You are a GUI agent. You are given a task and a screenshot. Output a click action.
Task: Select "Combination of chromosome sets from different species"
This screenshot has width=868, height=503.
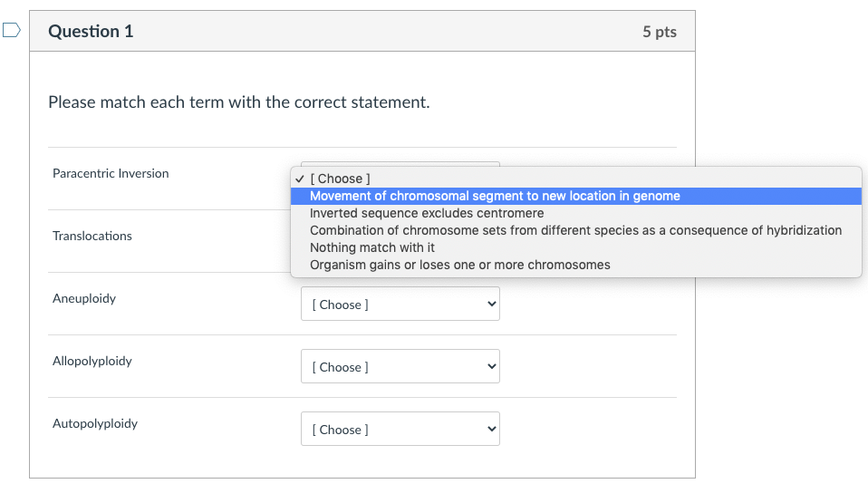tap(575, 230)
